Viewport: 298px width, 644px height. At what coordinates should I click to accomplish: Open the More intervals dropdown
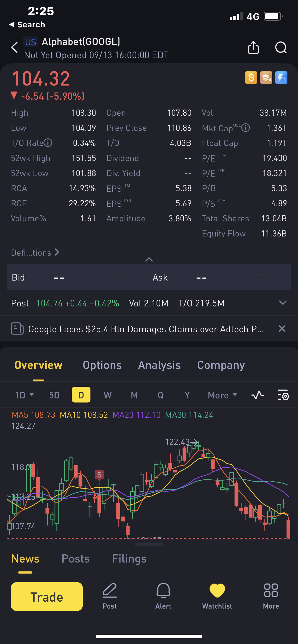222,395
